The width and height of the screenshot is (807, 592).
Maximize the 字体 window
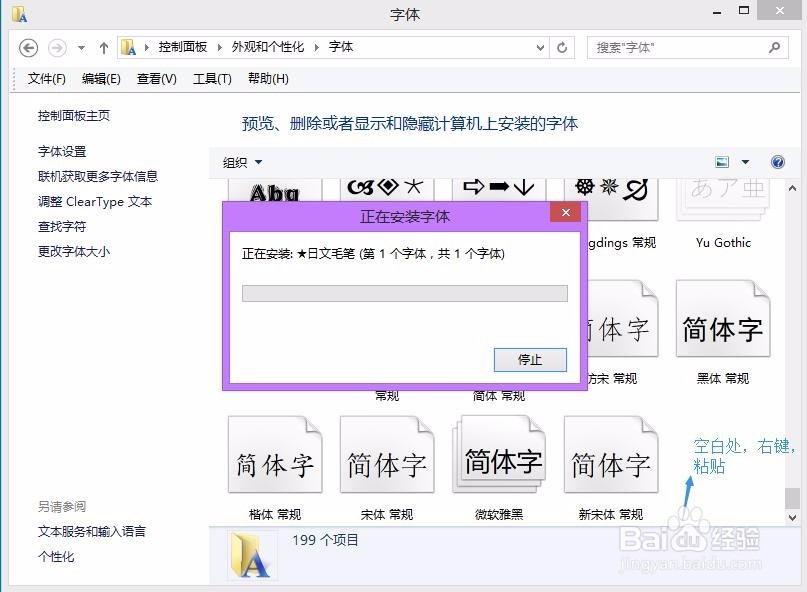[744, 10]
